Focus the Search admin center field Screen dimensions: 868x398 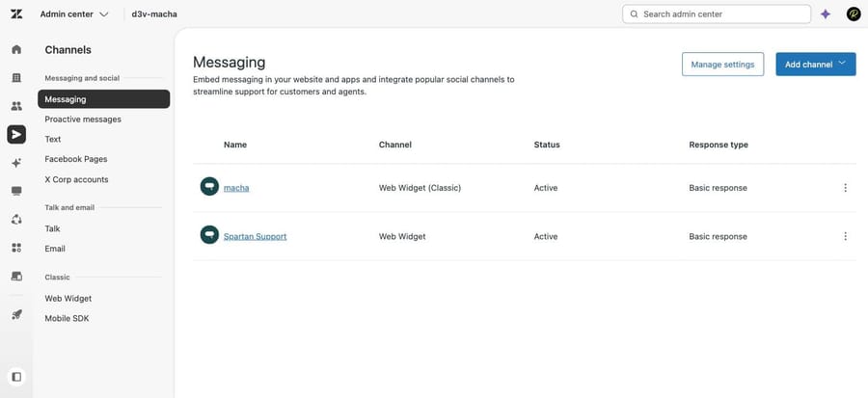[717, 14]
